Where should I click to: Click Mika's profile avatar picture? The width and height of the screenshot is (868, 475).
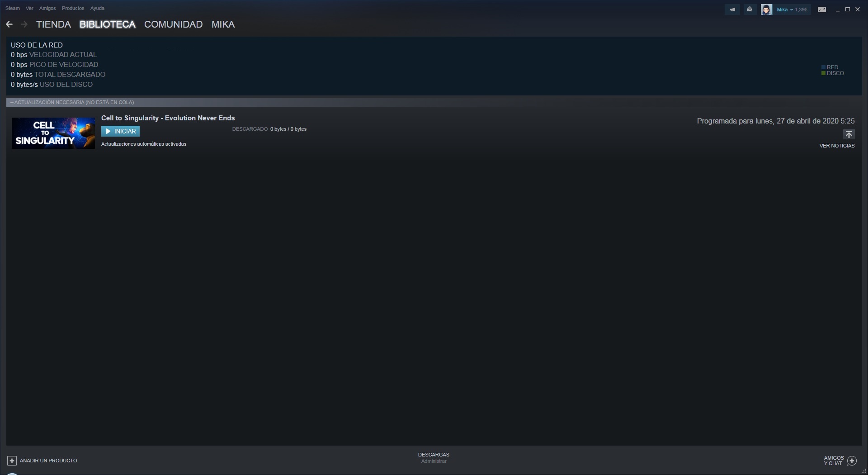click(766, 9)
